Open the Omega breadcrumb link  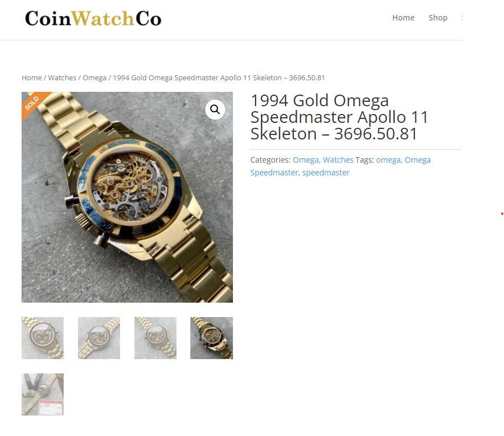[95, 78]
